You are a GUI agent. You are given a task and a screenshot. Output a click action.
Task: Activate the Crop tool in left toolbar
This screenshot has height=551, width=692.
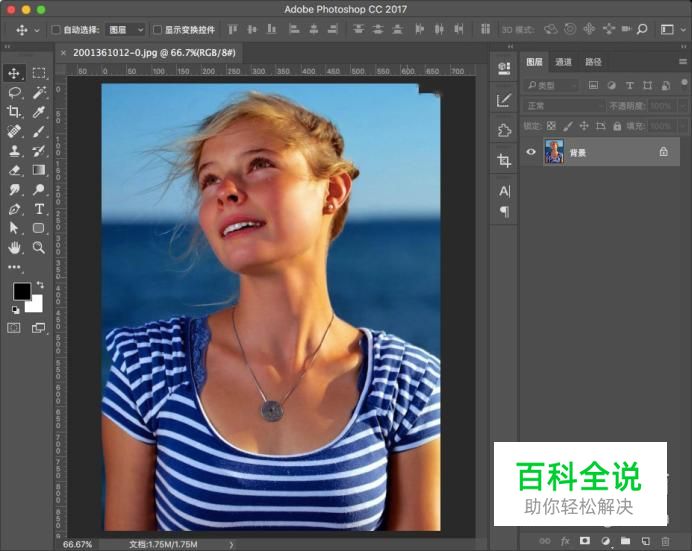(14, 111)
